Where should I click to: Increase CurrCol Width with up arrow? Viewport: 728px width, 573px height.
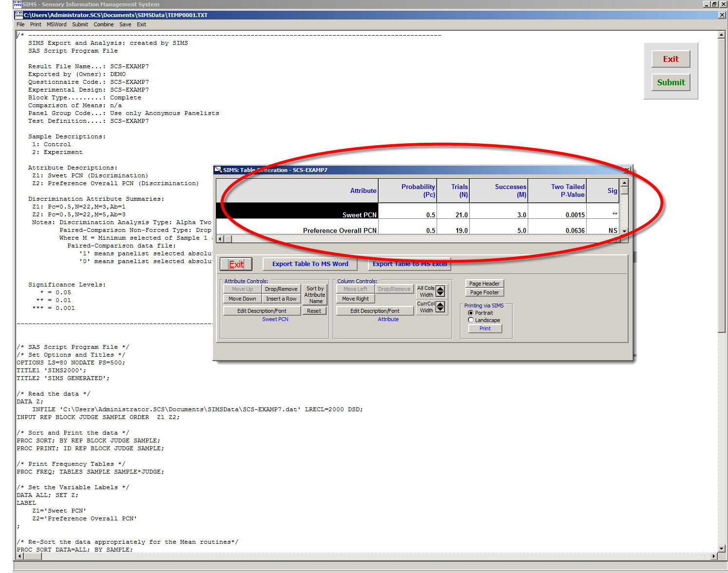tap(441, 305)
